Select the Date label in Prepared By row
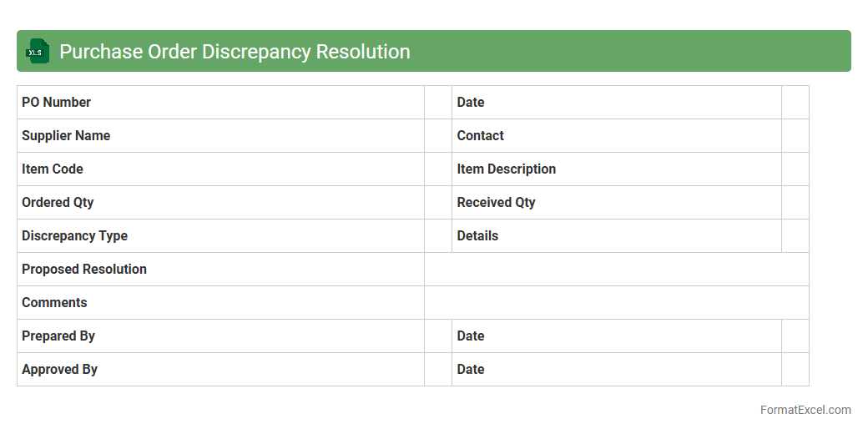The width and height of the screenshot is (868, 434). tap(471, 336)
